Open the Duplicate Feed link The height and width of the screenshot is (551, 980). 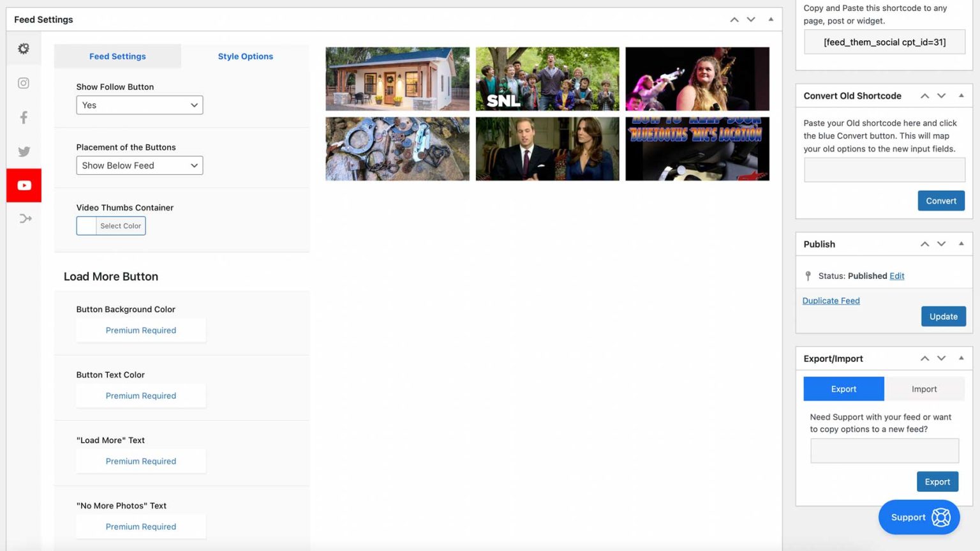pos(831,300)
